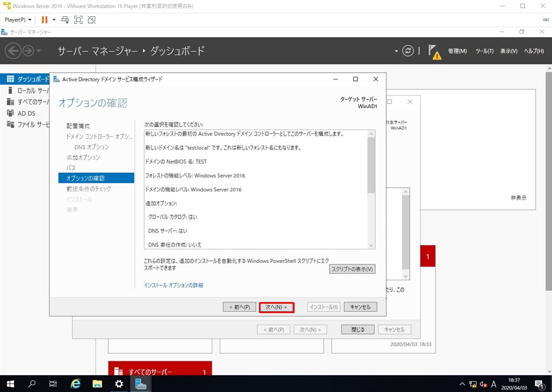Go to DNS オプション wizard step
This screenshot has height=392, width=552.
click(x=92, y=147)
